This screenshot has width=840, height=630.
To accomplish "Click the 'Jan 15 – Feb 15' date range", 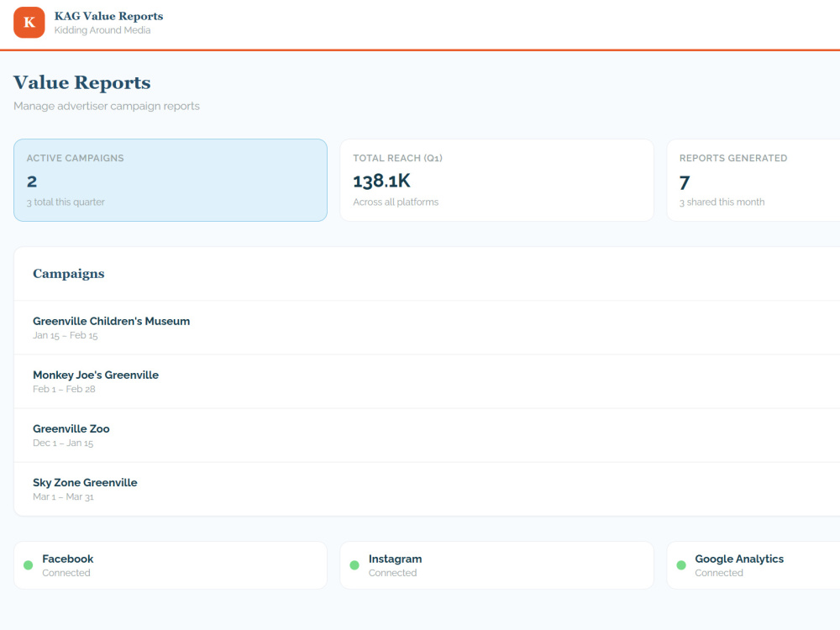I will click(66, 335).
